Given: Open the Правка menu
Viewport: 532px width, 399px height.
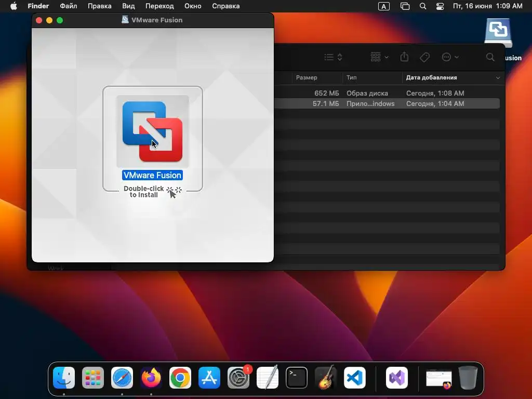Looking at the screenshot, I should 99,6.
